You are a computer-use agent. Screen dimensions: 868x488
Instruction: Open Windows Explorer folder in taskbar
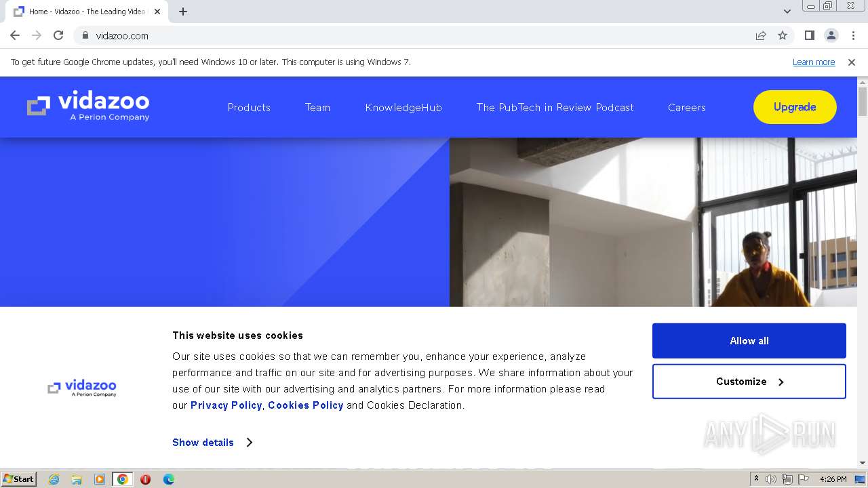[x=77, y=479]
